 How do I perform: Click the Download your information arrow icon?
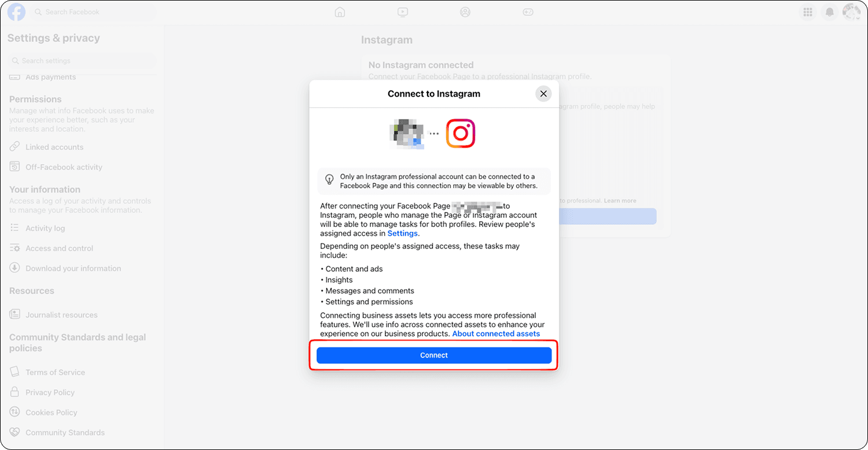pyautogui.click(x=14, y=268)
